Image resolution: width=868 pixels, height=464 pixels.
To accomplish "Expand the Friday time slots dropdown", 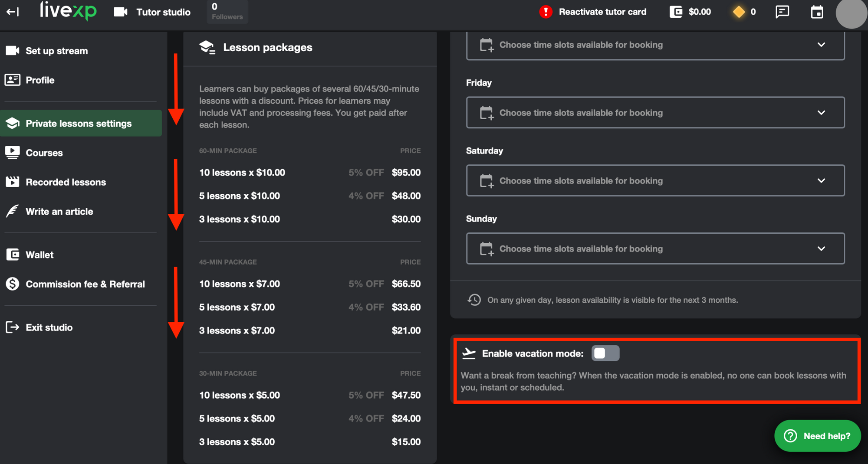I will click(x=655, y=113).
